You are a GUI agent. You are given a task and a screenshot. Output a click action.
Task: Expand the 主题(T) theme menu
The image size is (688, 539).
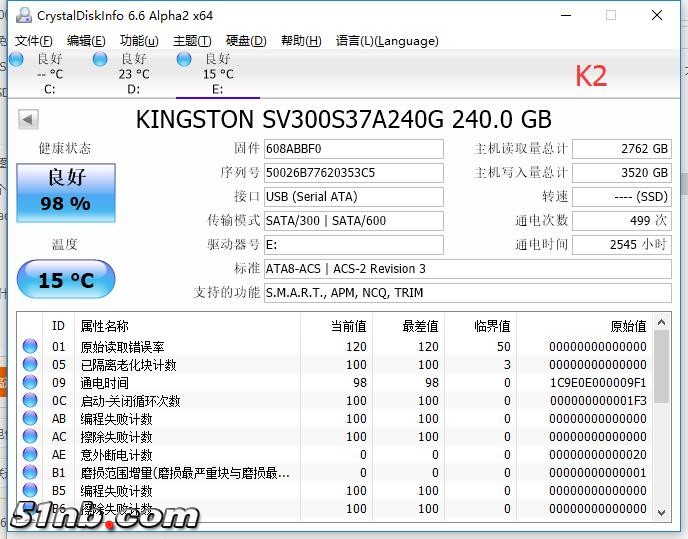click(192, 41)
